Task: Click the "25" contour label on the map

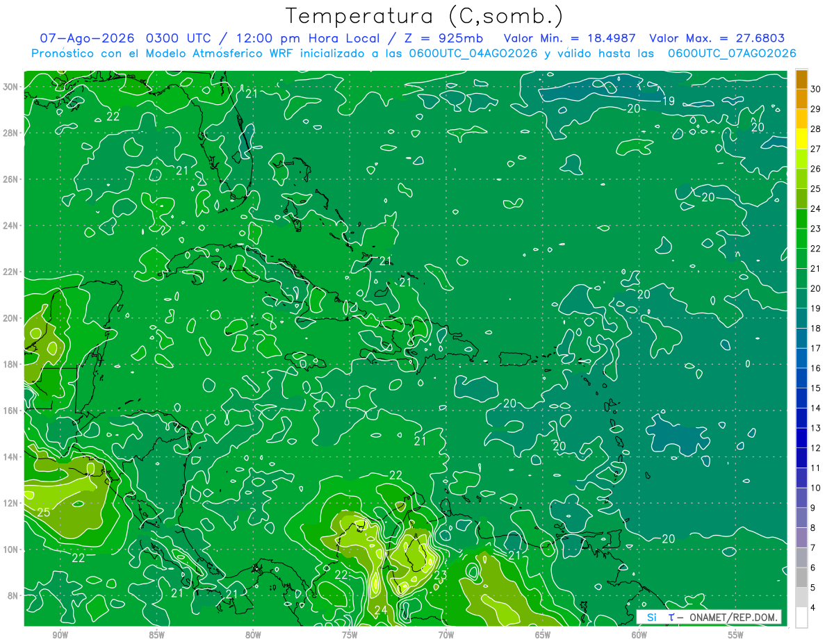Action: pos(44,513)
